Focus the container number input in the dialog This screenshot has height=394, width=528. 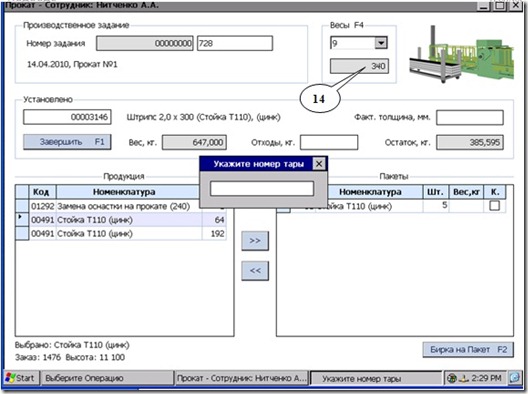coord(262,189)
